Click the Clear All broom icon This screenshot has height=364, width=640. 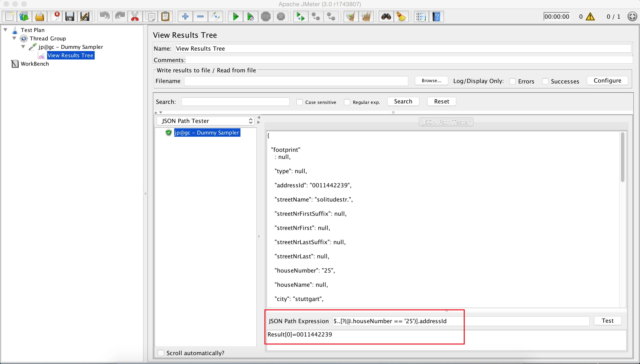[x=366, y=16]
